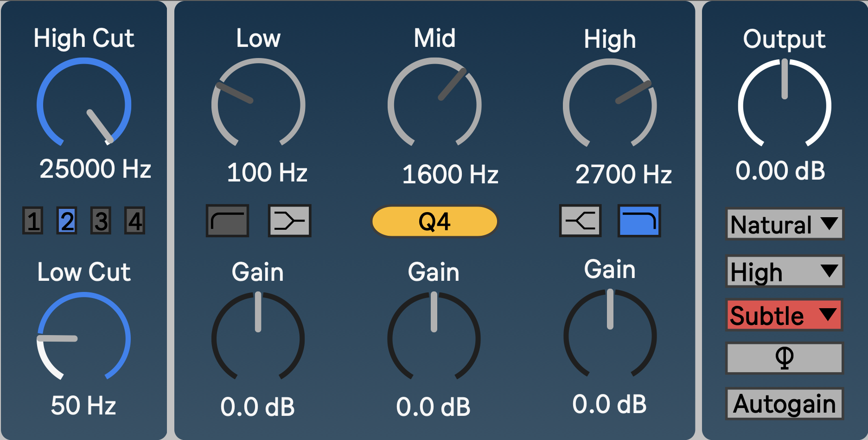The height and width of the screenshot is (440, 868).
Task: Select the Low band merge-arrow filter icon
Action: [x=289, y=221]
